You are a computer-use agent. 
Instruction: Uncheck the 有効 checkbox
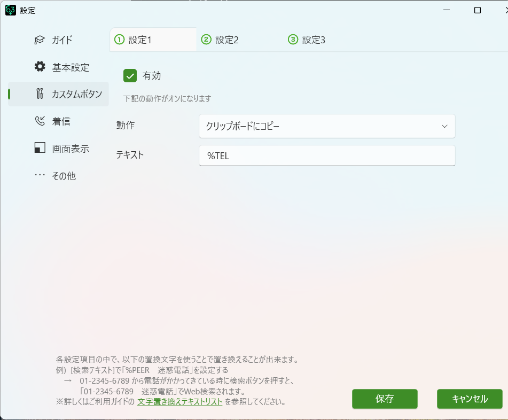[130, 75]
